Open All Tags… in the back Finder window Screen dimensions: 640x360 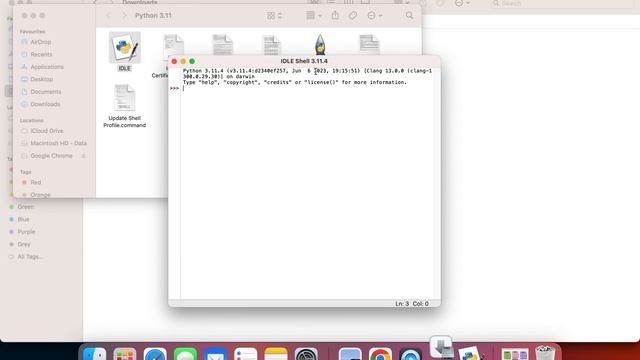pos(30,257)
